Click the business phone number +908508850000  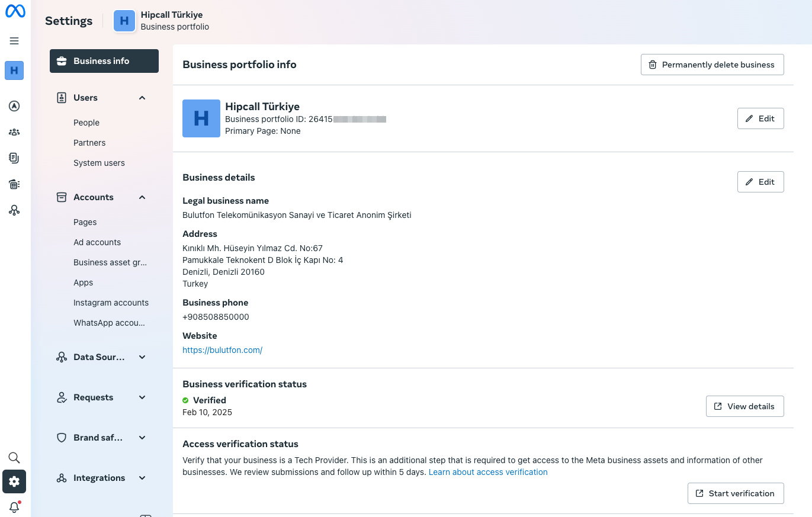pyautogui.click(x=216, y=317)
